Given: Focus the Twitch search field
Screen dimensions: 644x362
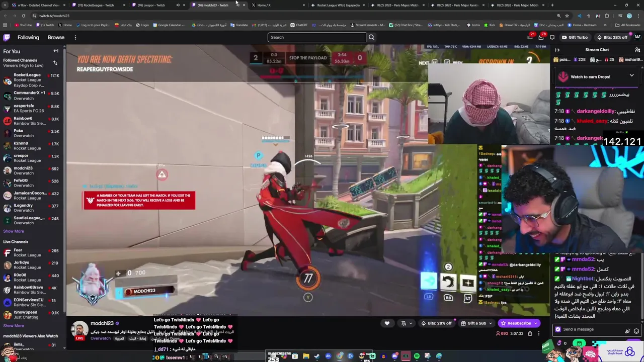Looking at the screenshot, I should pyautogui.click(x=317, y=37).
